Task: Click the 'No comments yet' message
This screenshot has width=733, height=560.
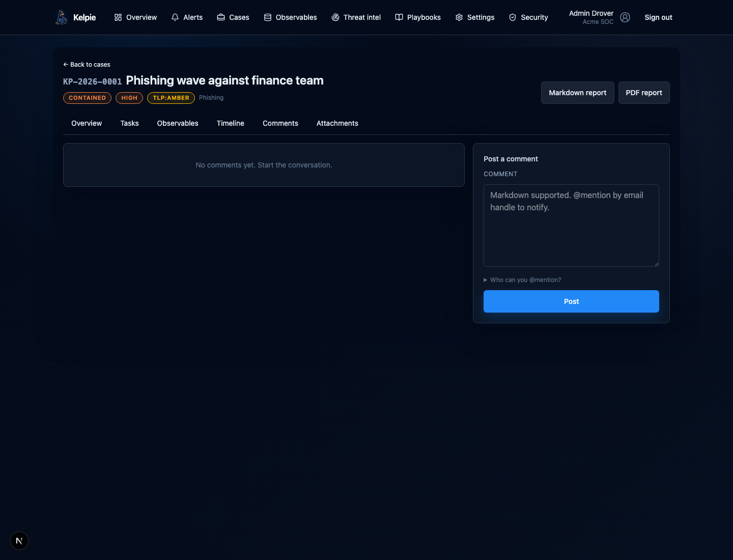Action: [x=264, y=165]
